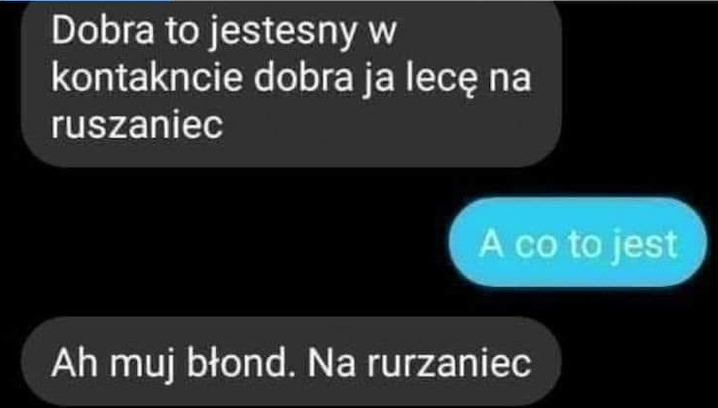Open the 'Dobra to jestesny w kontakncie' message
718x408 pixels.
coord(291,84)
